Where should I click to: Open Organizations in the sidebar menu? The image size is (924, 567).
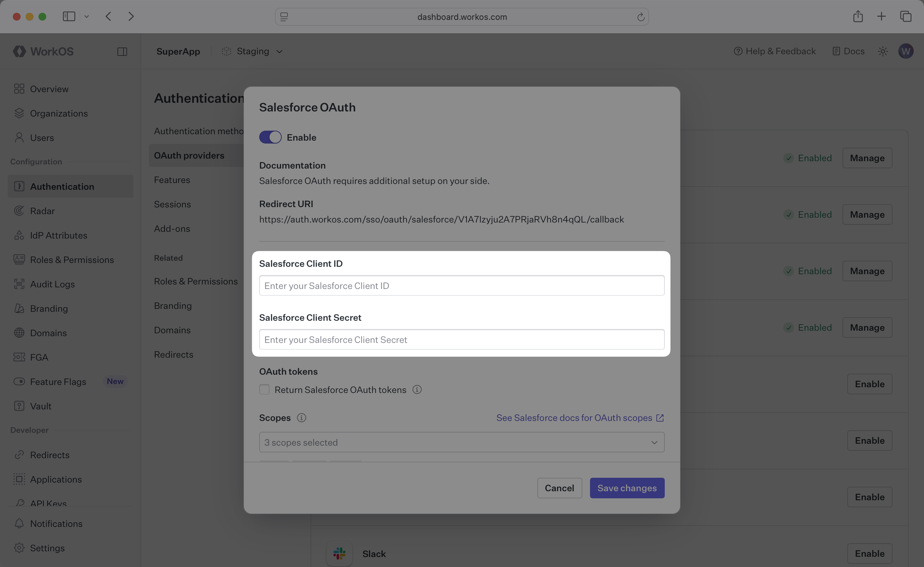click(x=59, y=113)
